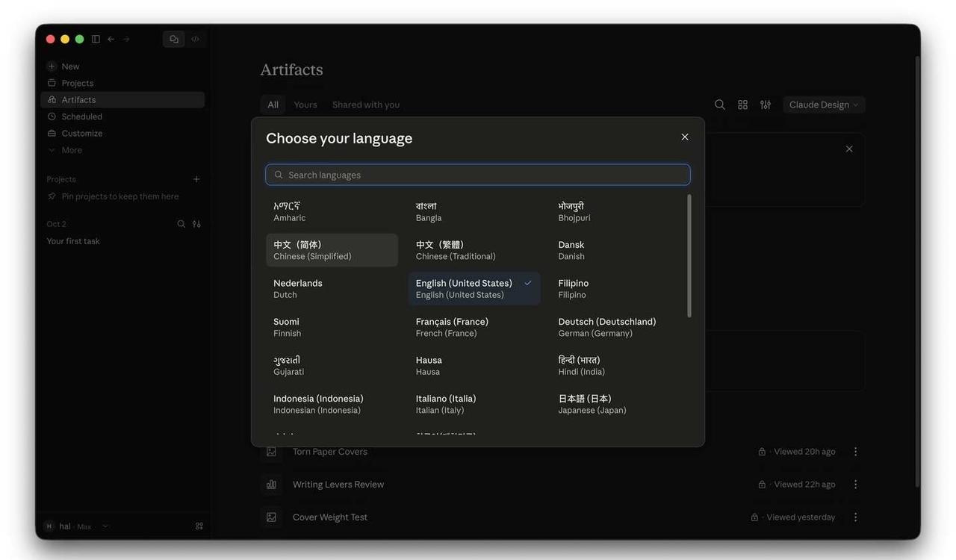Go forward with the right arrow

point(126,39)
